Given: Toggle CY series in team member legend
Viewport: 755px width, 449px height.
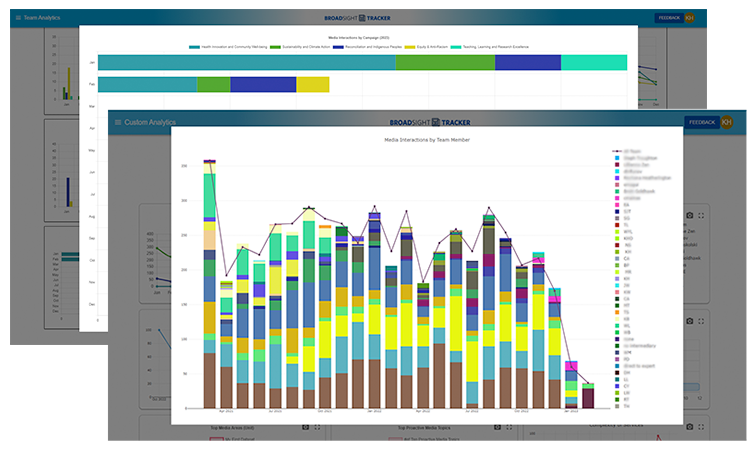Looking at the screenshot, I should pyautogui.click(x=622, y=386).
